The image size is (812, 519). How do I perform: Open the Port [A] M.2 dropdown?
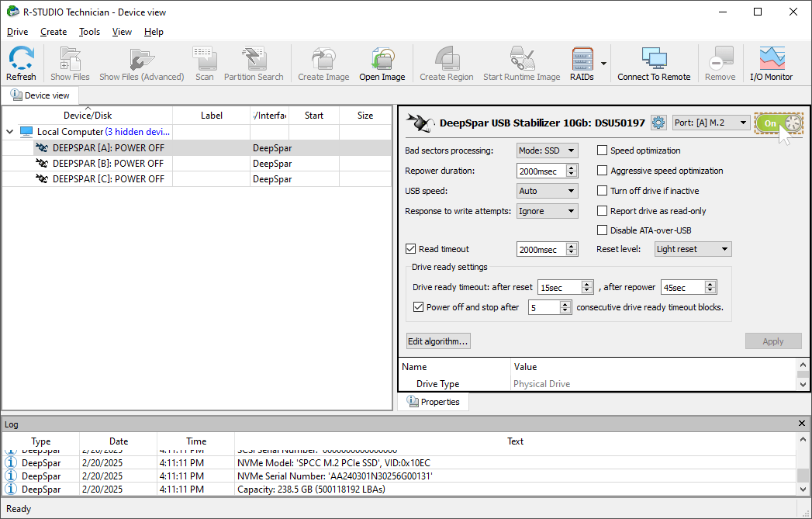[711, 123]
